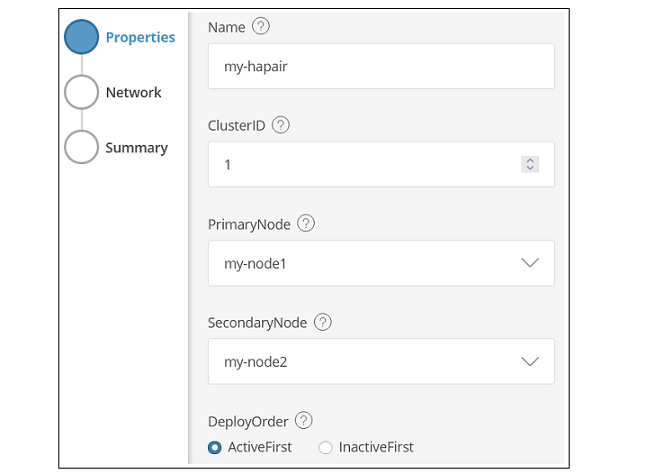660x474 pixels.
Task: Click the ActiveFirst label text
Action: (260, 447)
